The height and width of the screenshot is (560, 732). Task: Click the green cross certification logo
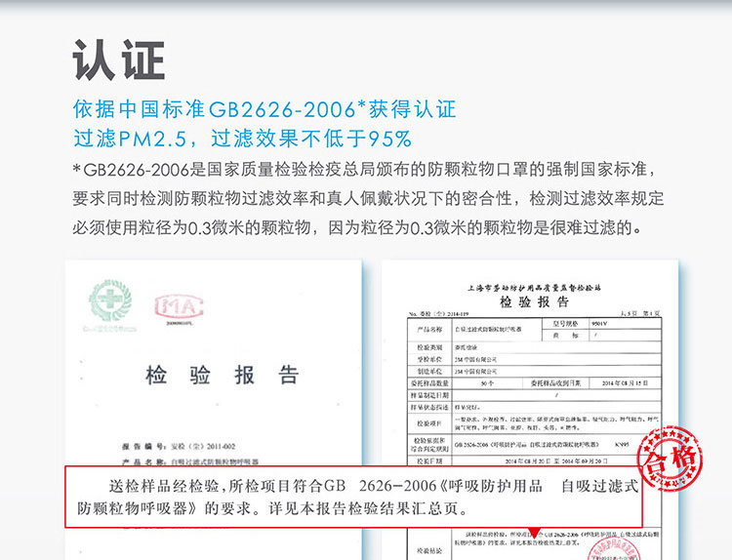[x=105, y=301]
